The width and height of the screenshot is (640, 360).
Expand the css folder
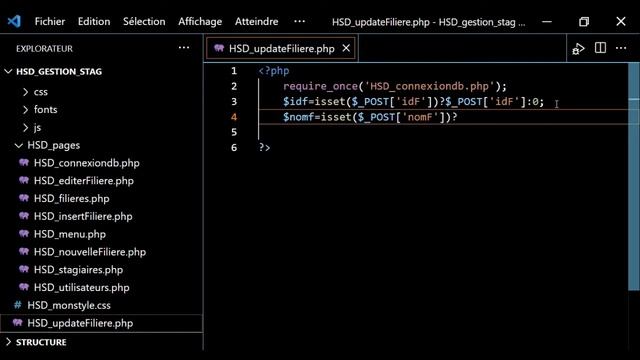(101, 92)
